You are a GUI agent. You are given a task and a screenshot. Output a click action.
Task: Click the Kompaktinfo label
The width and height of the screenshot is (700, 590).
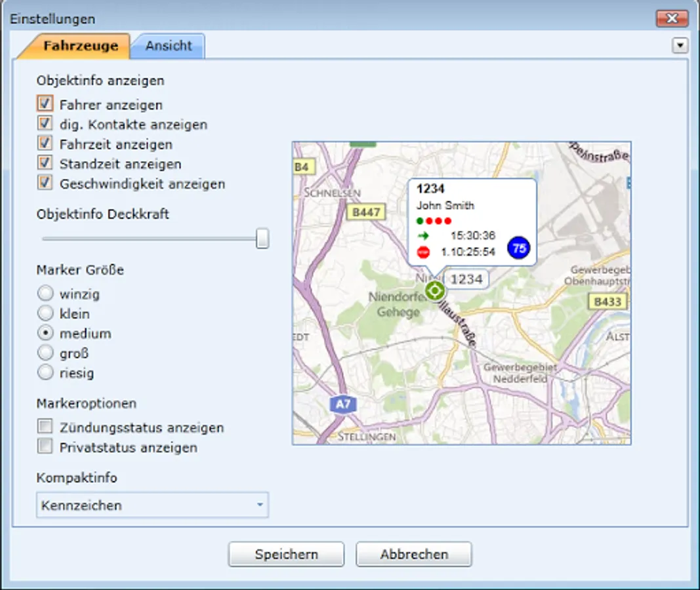click(x=77, y=478)
